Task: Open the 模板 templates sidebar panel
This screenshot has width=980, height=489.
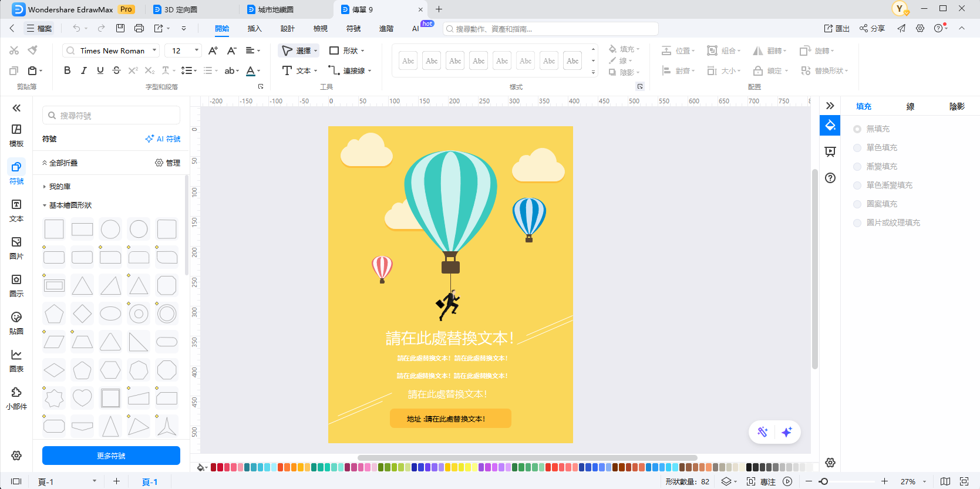Action: click(x=16, y=135)
